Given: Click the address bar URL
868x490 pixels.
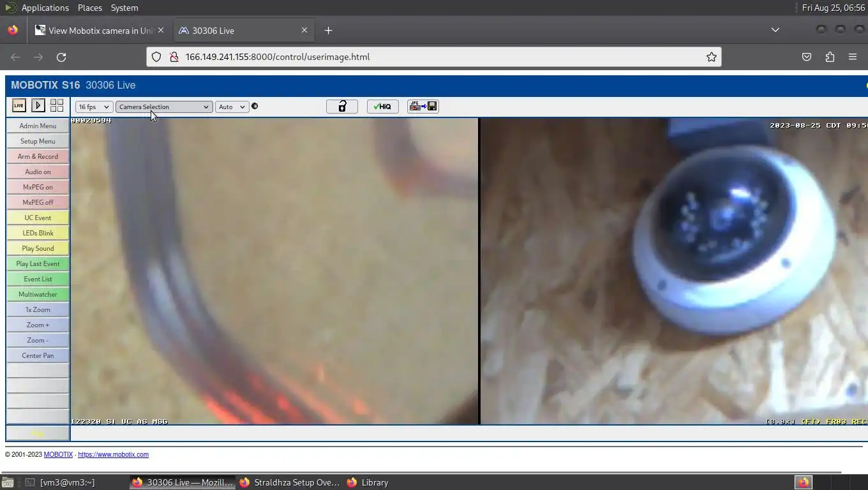Looking at the screenshot, I should (278, 57).
